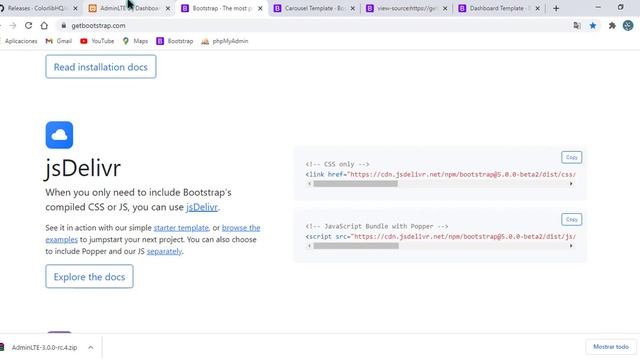The height and width of the screenshot is (360, 640).
Task: Open the user profile avatar
Action: tap(628, 25)
